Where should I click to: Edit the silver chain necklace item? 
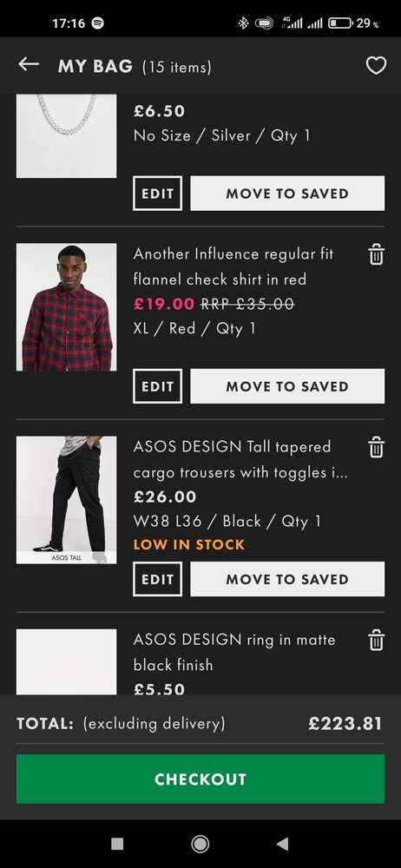tap(158, 194)
